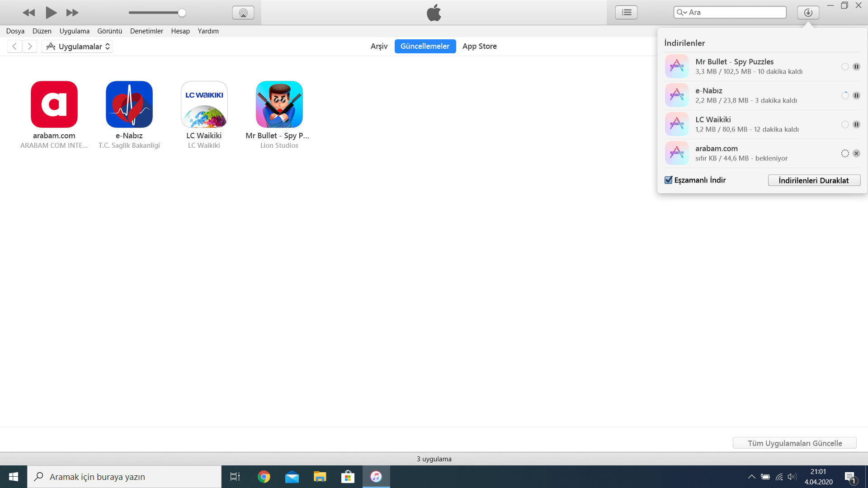Select the LC Waikiki app thumbnail
The image size is (868, 488).
click(x=204, y=104)
